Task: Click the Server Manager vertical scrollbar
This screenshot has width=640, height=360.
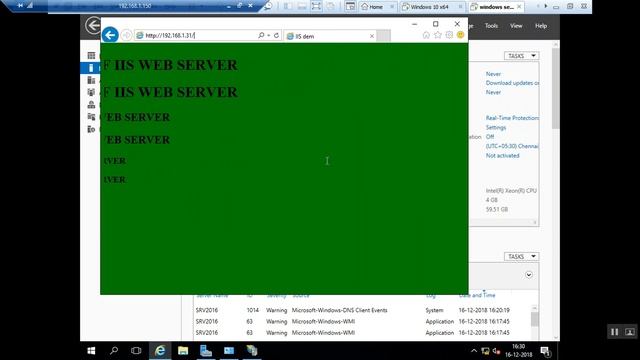Action: pos(556,88)
